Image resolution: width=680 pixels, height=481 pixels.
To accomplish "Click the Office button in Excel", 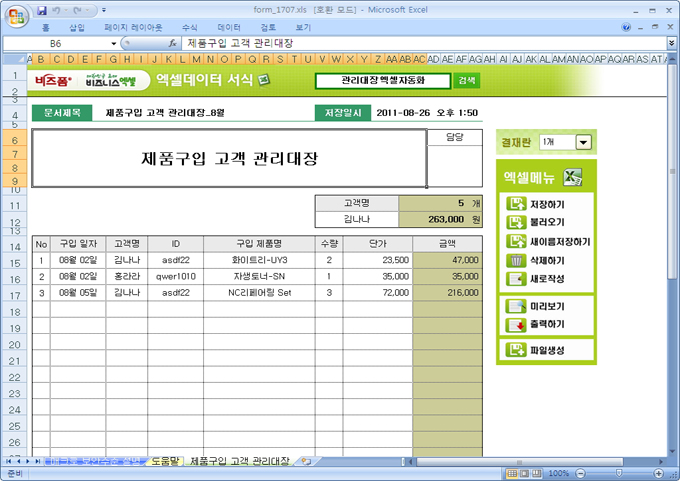I will click(x=16, y=16).
